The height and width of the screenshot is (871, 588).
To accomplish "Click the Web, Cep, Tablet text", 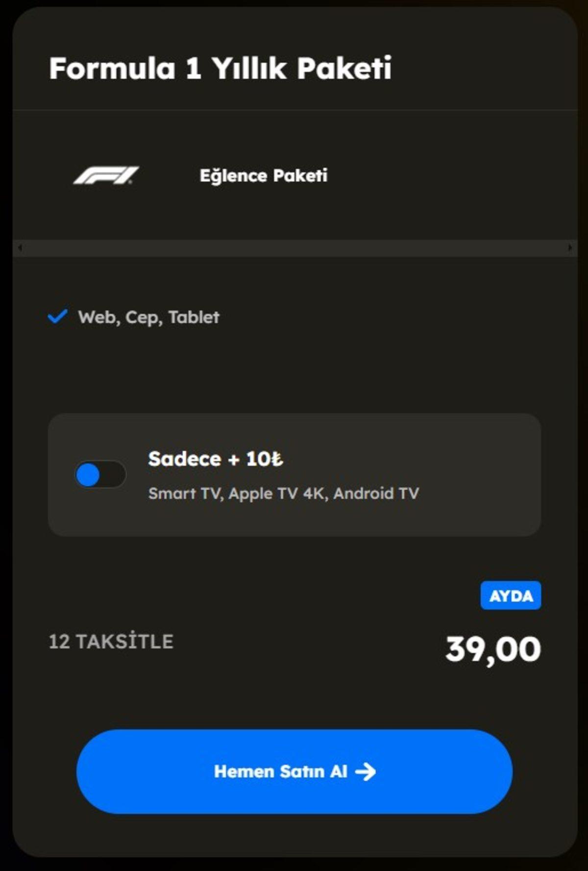I will click(148, 317).
